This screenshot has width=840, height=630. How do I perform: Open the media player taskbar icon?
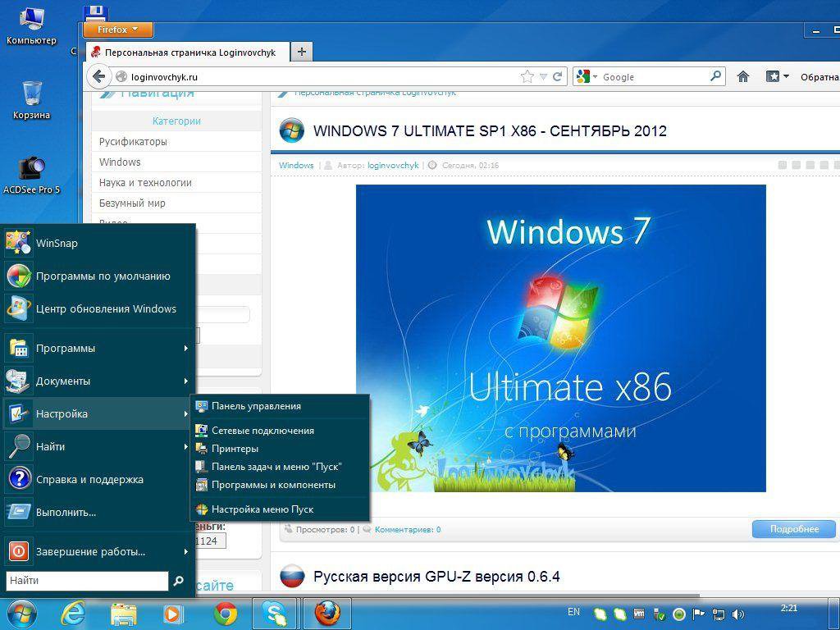172,614
